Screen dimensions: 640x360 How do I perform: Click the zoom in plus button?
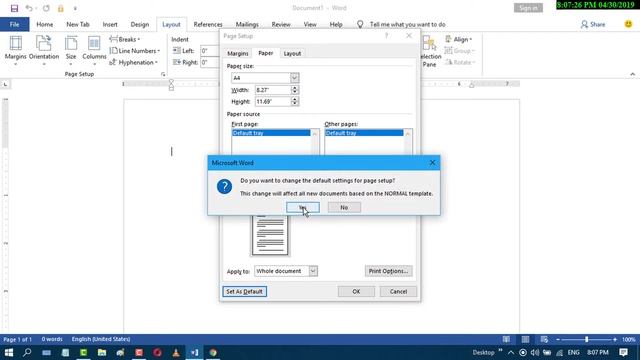[x=615, y=339]
